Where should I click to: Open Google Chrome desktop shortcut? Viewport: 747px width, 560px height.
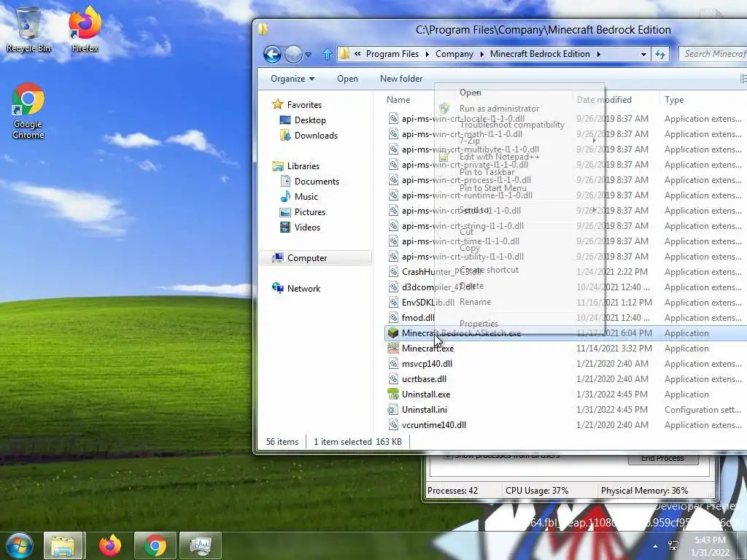pos(28,112)
